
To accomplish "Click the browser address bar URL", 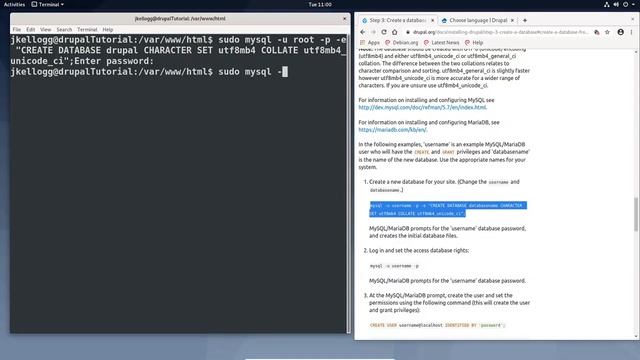I will click(500, 32).
